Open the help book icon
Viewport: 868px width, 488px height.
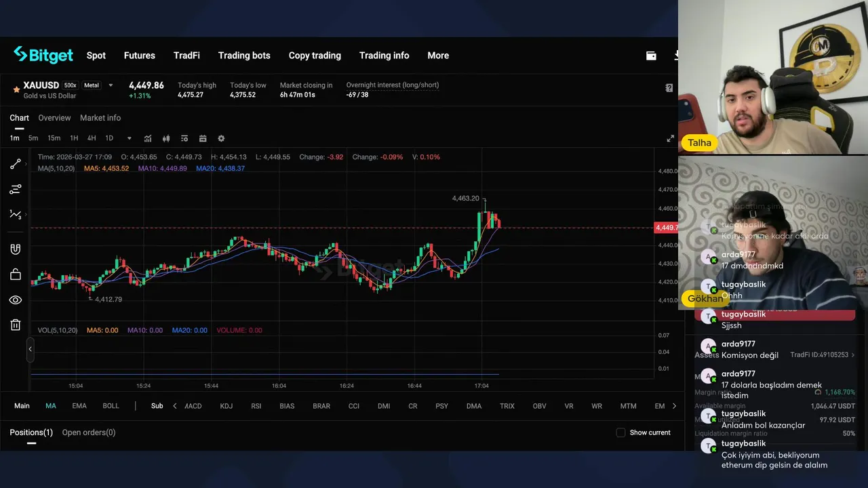tap(669, 87)
